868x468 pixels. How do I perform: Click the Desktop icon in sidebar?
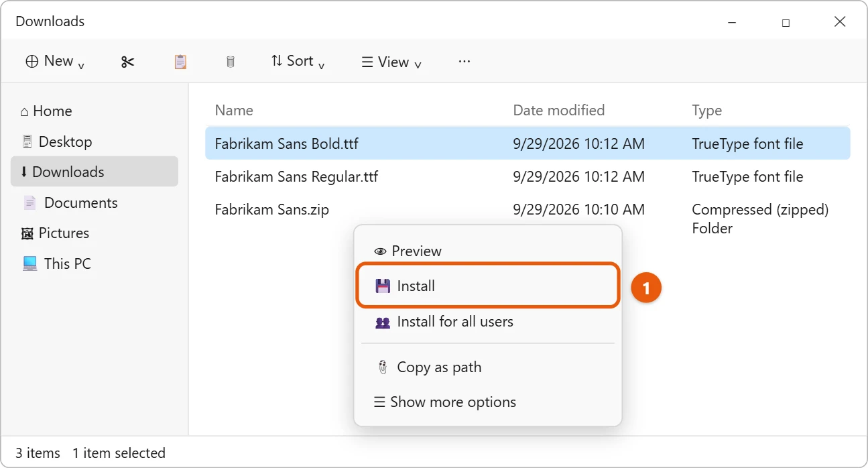pyautogui.click(x=27, y=141)
